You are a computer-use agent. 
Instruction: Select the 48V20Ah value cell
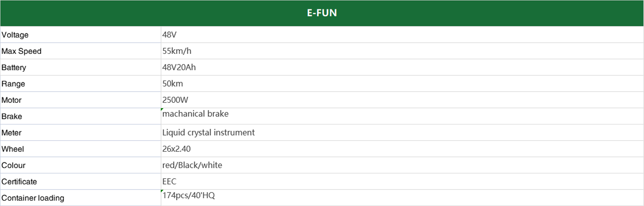point(402,67)
